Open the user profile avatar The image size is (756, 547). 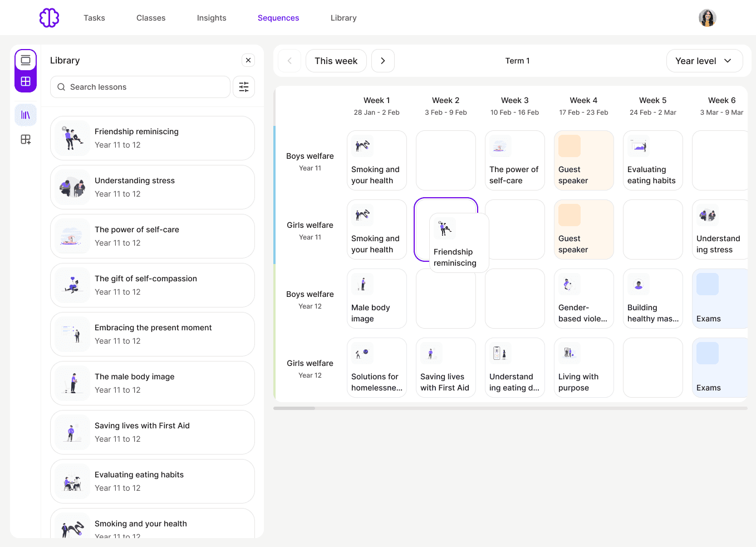click(x=708, y=18)
